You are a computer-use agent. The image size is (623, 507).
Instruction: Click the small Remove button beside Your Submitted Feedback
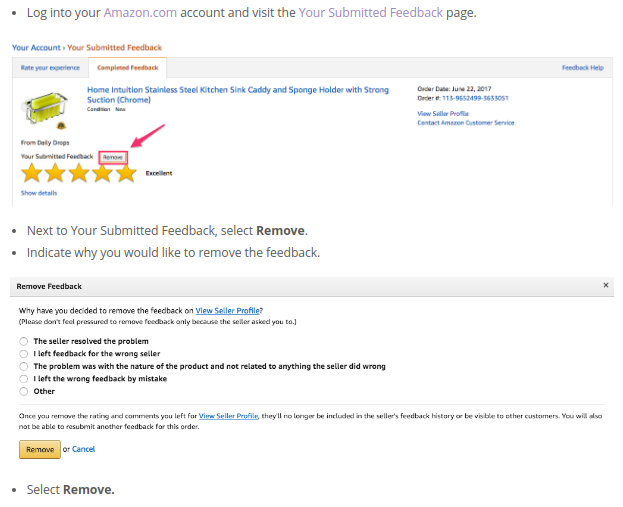[113, 157]
